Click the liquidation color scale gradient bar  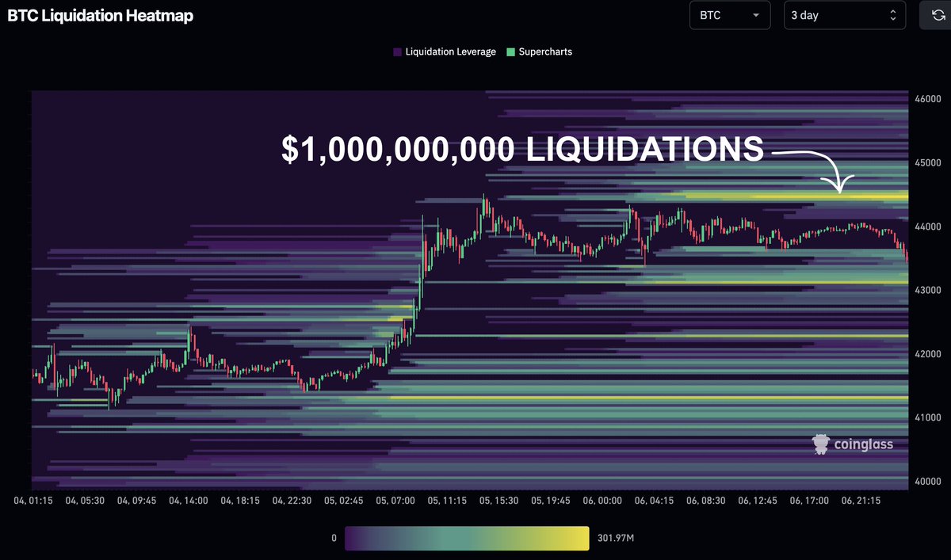(468, 538)
